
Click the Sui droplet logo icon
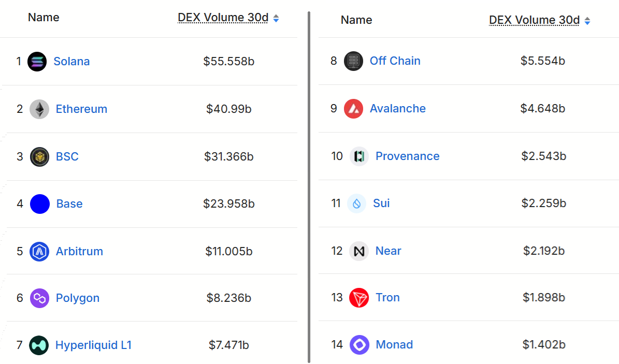pos(356,203)
